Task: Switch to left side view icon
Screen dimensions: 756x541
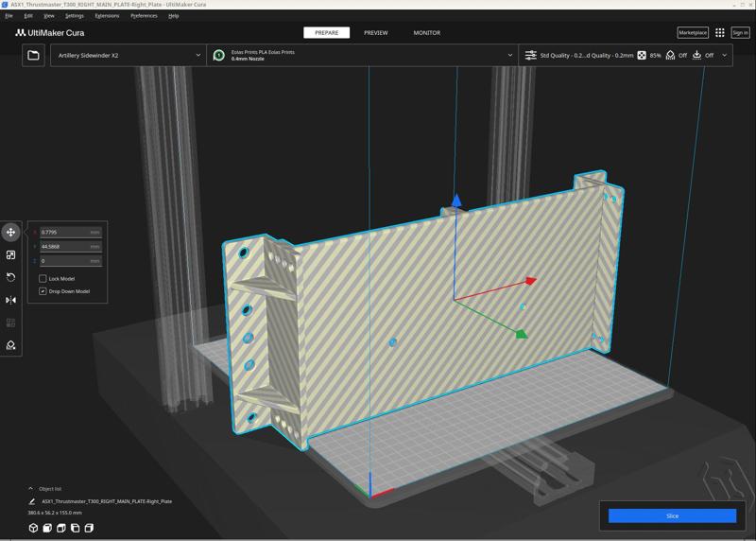Action: point(76,528)
